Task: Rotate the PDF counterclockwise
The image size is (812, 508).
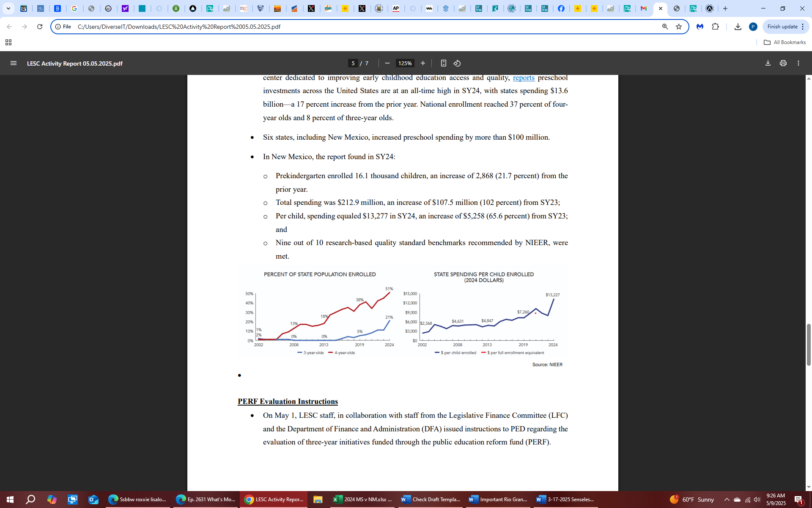Action: coord(457,63)
